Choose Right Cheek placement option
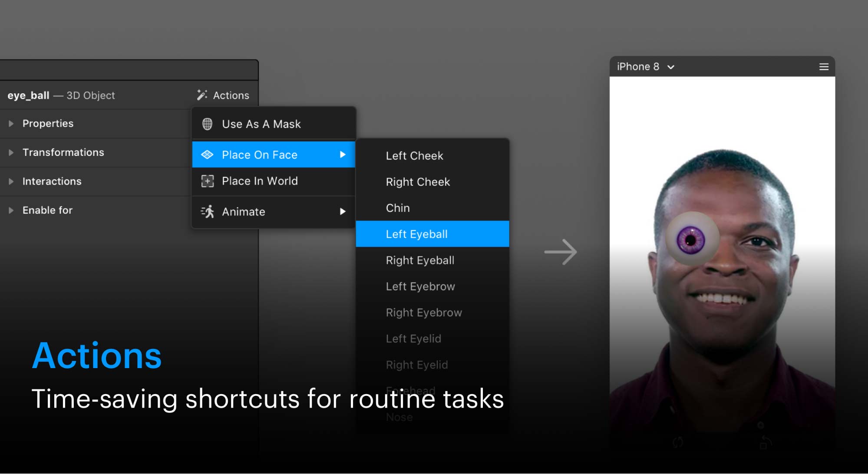Viewport: 868px width, 474px height. pos(418,182)
